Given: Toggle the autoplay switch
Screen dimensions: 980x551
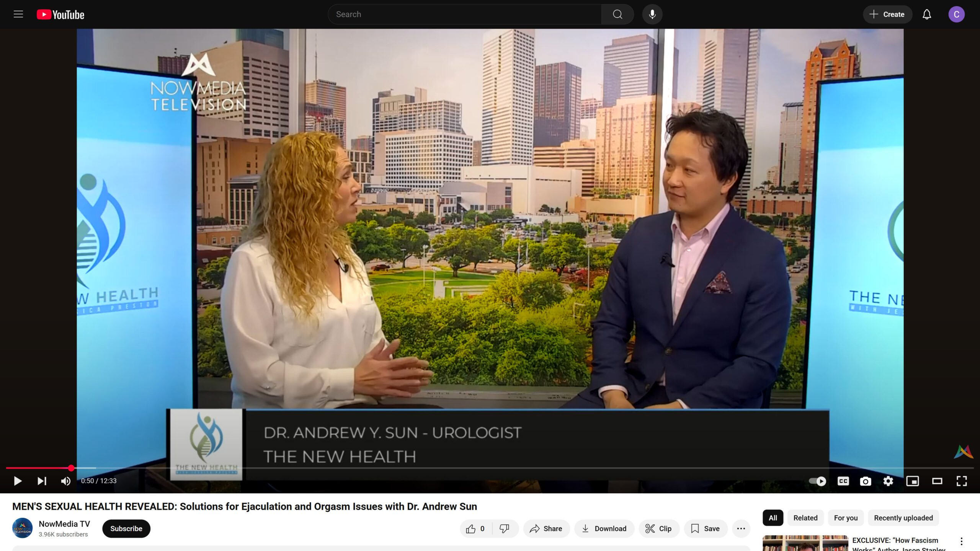Looking at the screenshot, I should click(817, 481).
